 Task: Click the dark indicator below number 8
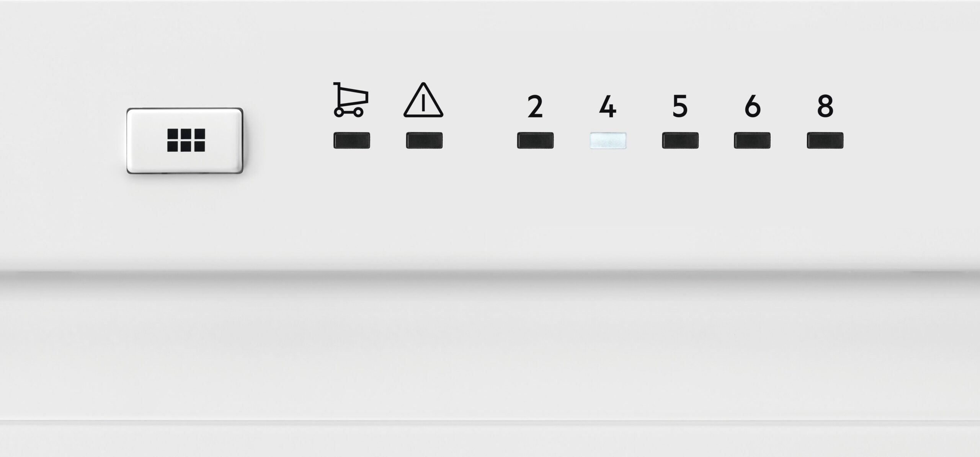coord(825,141)
